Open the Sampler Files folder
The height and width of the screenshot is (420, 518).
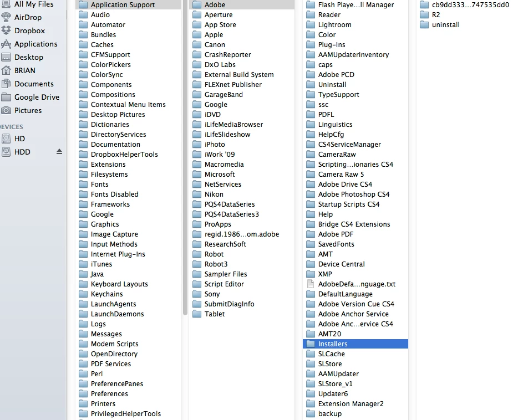tap(242, 274)
